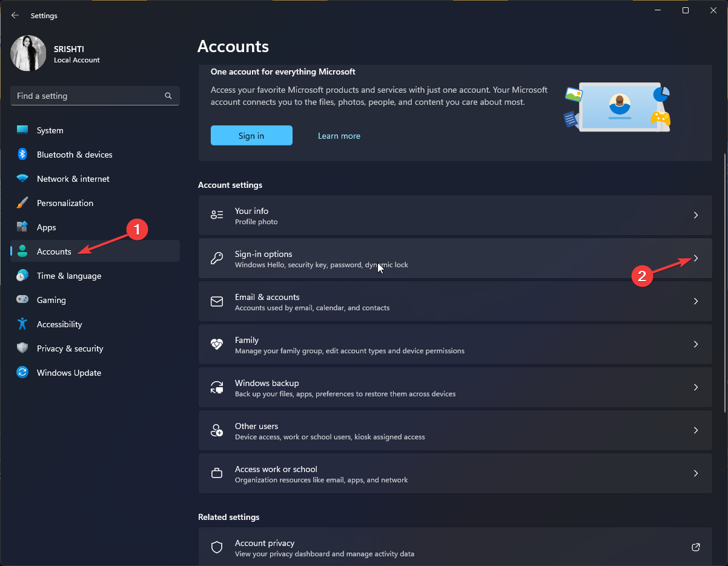
Task: Click the Gaming controller icon
Action: pyautogui.click(x=22, y=300)
